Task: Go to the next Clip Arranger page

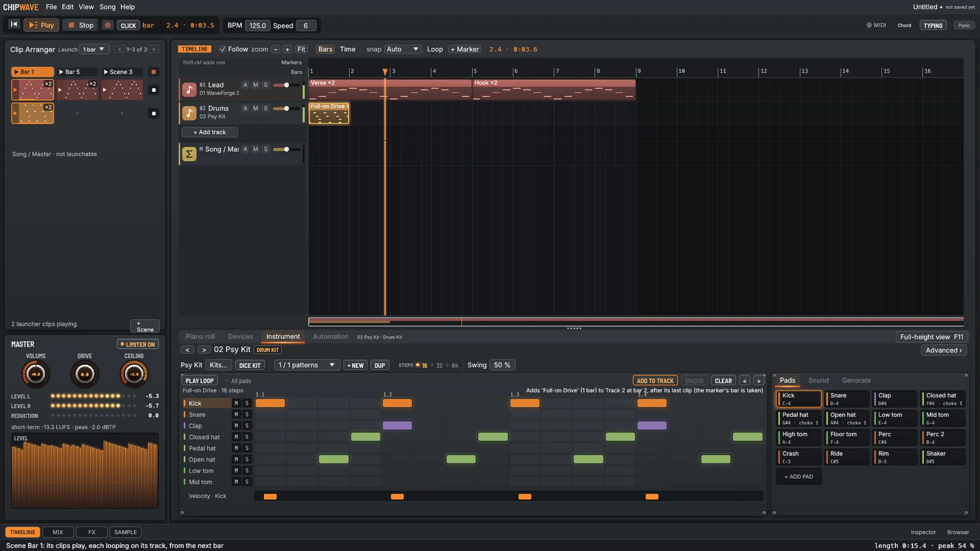Action: coord(154,50)
